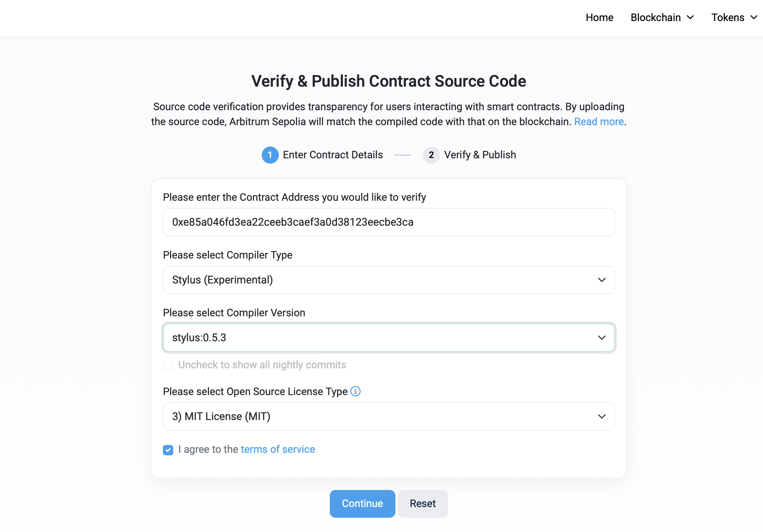Image resolution: width=763 pixels, height=532 pixels.
Task: Click the step 1 circle indicator
Action: 270,155
